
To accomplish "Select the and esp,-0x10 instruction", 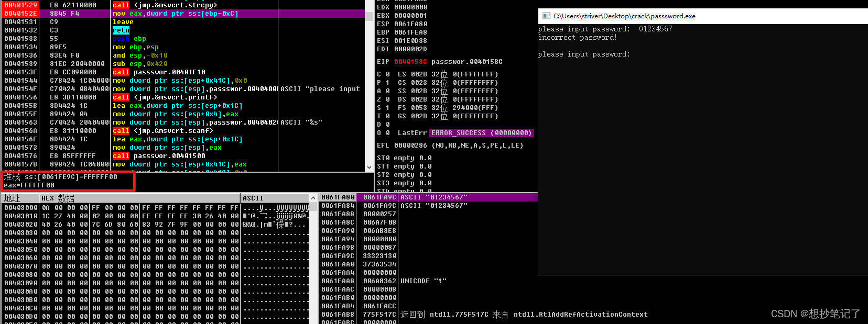I will [x=183, y=55].
